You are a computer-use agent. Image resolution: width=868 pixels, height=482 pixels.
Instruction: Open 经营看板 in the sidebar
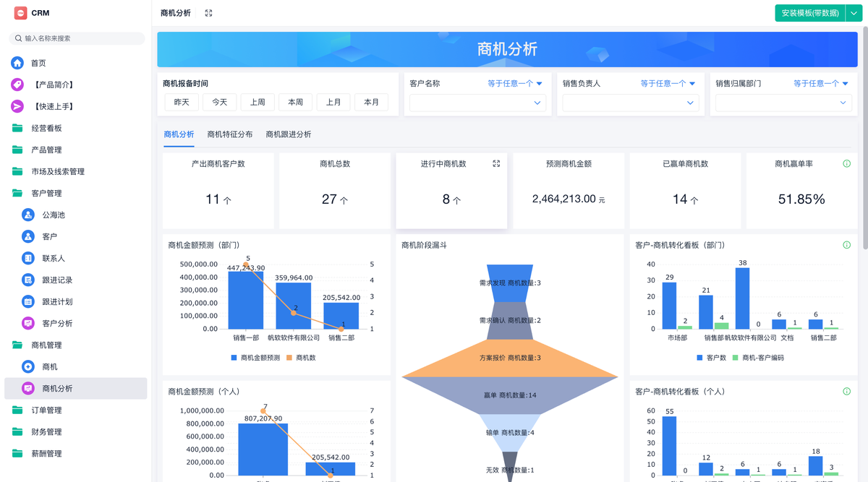75,128
